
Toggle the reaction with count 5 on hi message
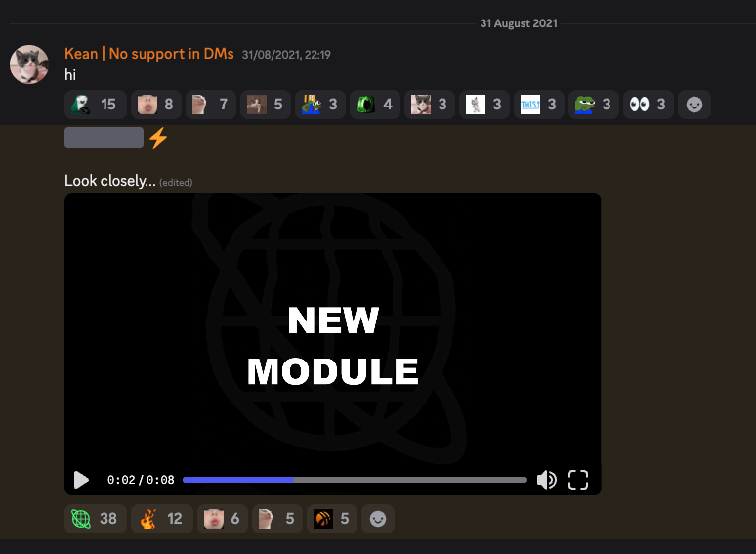click(266, 105)
